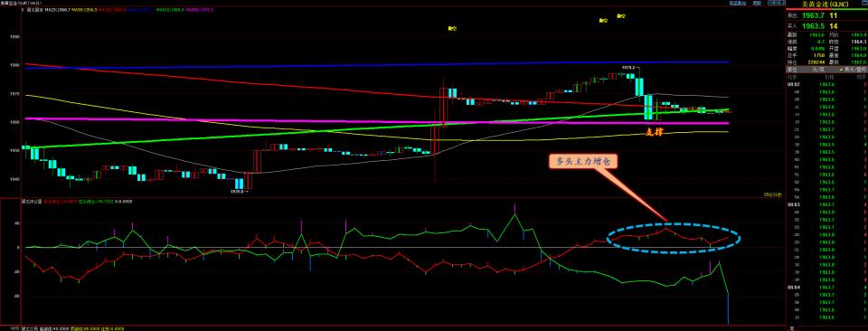Image resolution: width=868 pixels, height=331 pixels.
Task: Click the yellow 做空 marker above the mid-chart spike
Action: click(452, 28)
